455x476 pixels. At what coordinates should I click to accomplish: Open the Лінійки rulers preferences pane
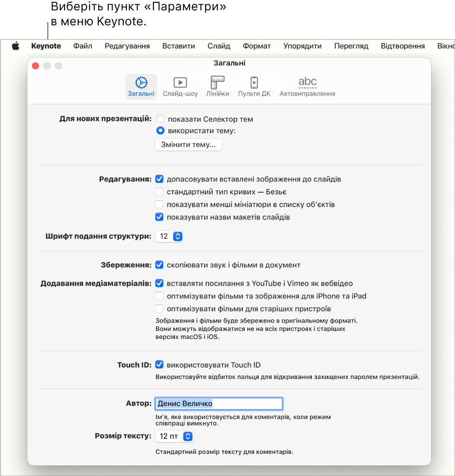[217, 87]
